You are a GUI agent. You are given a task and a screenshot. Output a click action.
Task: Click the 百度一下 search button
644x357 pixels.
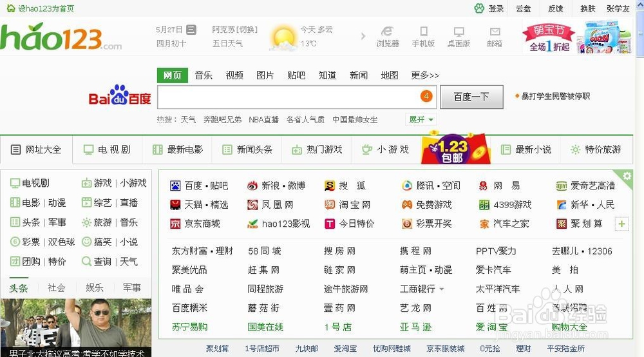(x=471, y=97)
